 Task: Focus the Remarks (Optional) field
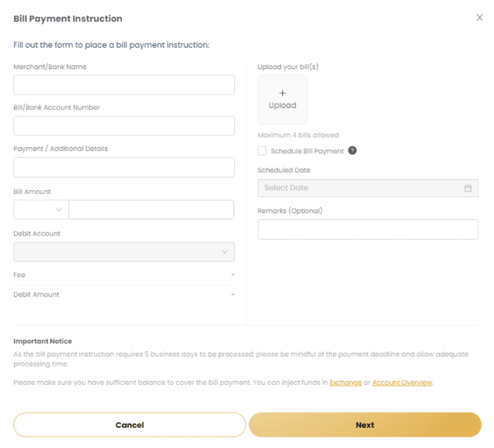pyautogui.click(x=368, y=230)
